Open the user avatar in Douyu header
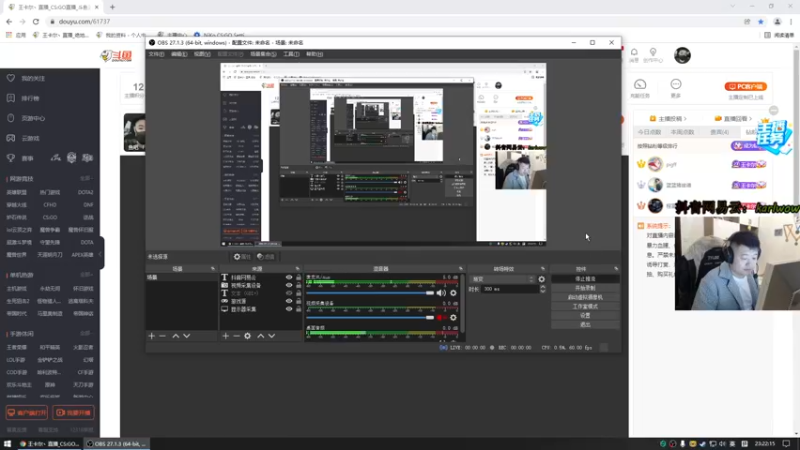The width and height of the screenshot is (800, 450). coord(682,55)
